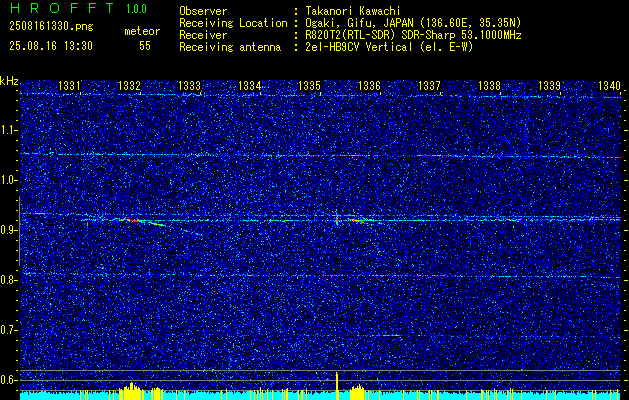
Task: Click the 1334 time marker
Action: coord(249,85)
